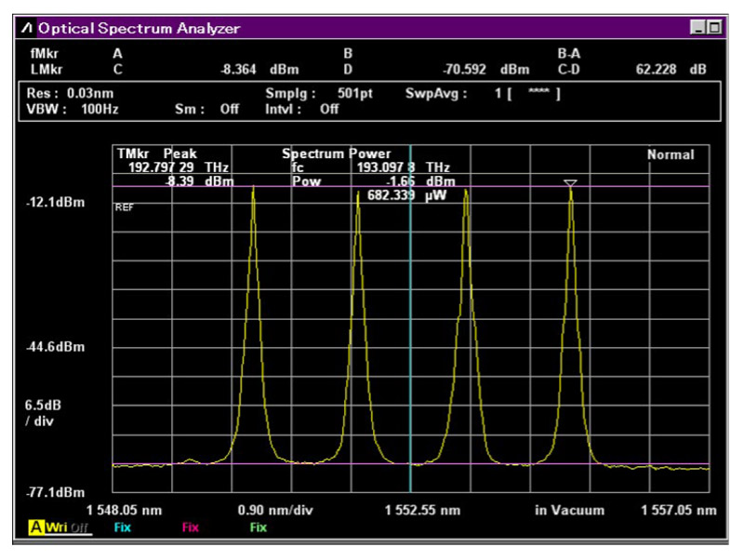Screen dimensions: 744x560
Task: Click the B-A marker label
Action: tap(568, 54)
